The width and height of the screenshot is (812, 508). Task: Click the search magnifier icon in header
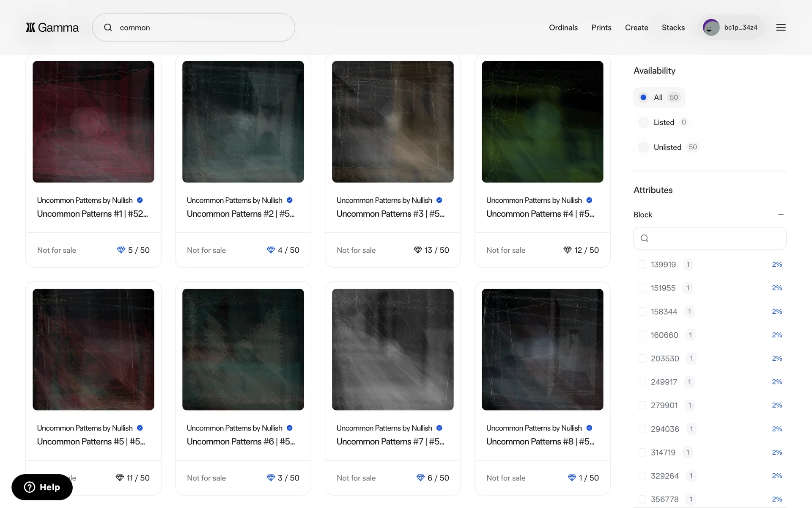(108, 28)
